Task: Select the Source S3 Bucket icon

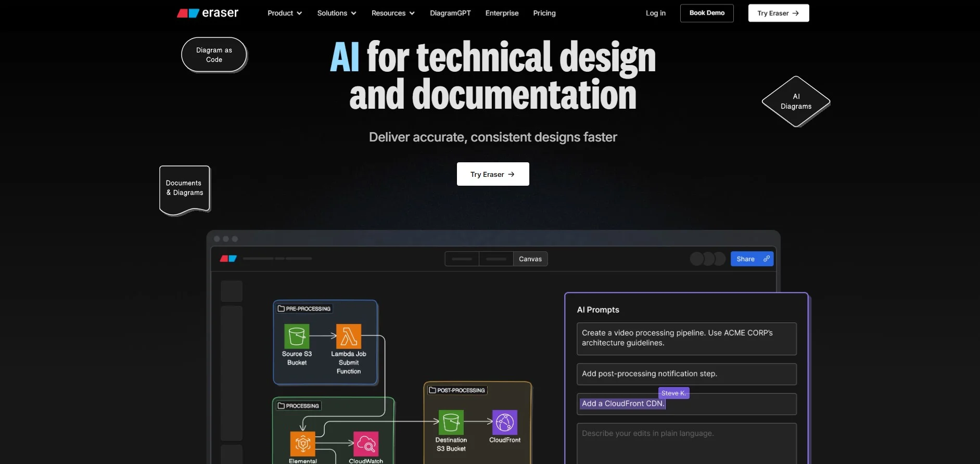Action: (297, 336)
